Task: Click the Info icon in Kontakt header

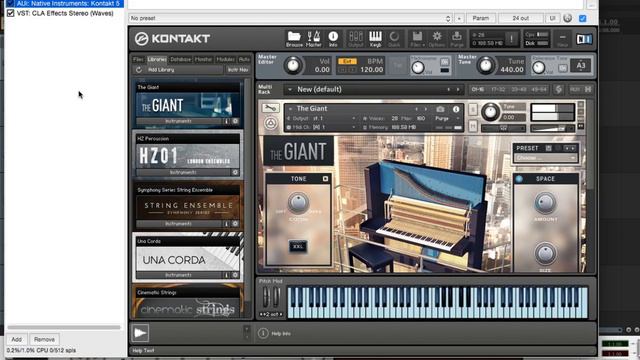Action: 333,39
